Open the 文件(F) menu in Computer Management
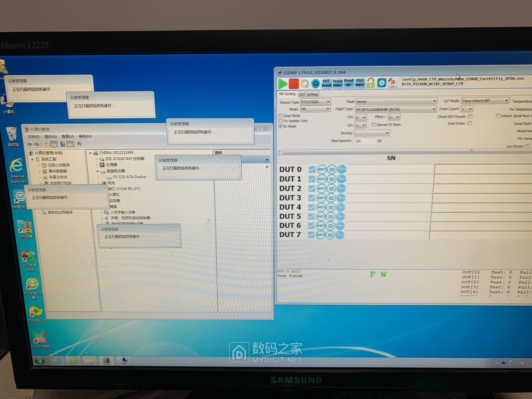The width and height of the screenshot is (532, 399). click(34, 136)
